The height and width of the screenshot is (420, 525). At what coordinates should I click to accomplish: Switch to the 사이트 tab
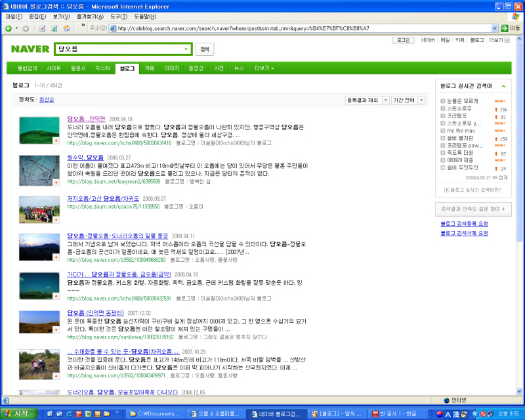coord(54,68)
